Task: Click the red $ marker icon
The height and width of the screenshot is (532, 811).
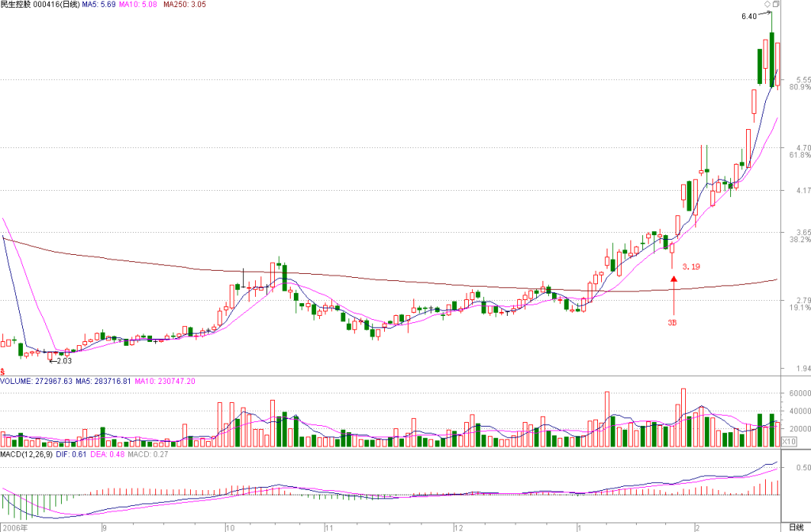Action: pyautogui.click(x=2, y=371)
